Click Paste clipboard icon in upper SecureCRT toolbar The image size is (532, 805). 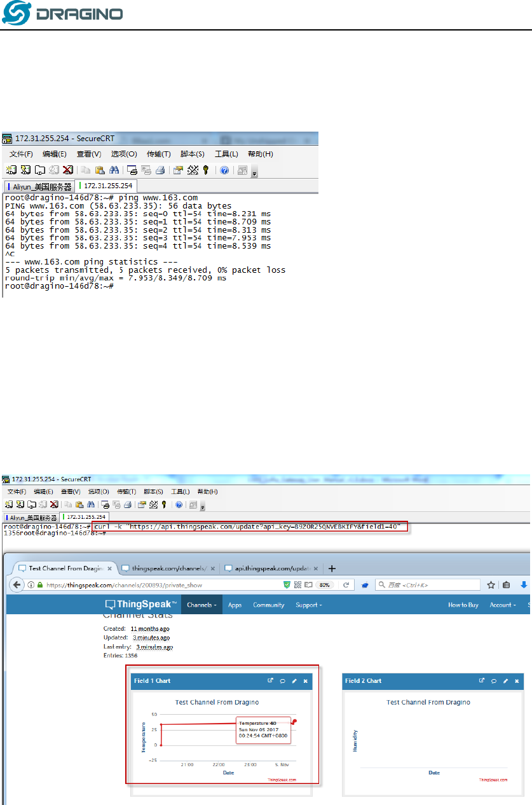tap(100, 170)
